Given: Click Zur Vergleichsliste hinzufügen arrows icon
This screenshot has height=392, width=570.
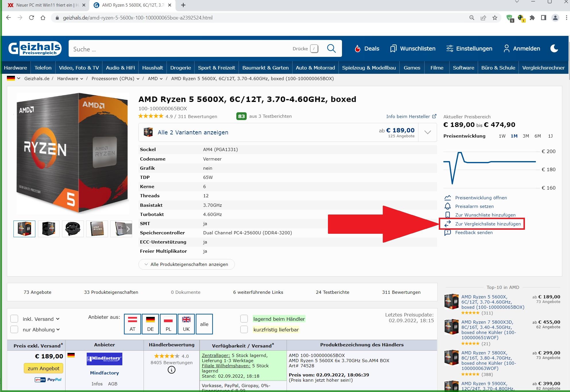Looking at the screenshot, I should click(447, 224).
